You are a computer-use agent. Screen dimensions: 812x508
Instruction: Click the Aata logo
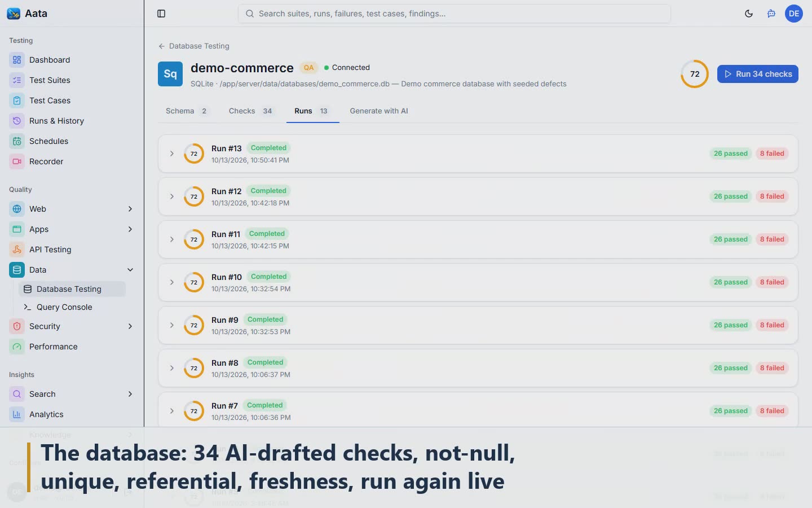pyautogui.click(x=14, y=14)
